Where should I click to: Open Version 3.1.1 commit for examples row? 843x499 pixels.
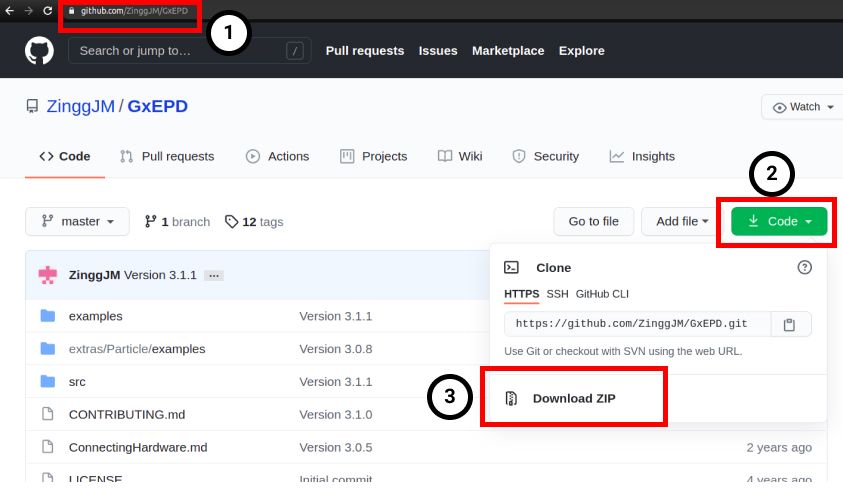tap(335, 316)
